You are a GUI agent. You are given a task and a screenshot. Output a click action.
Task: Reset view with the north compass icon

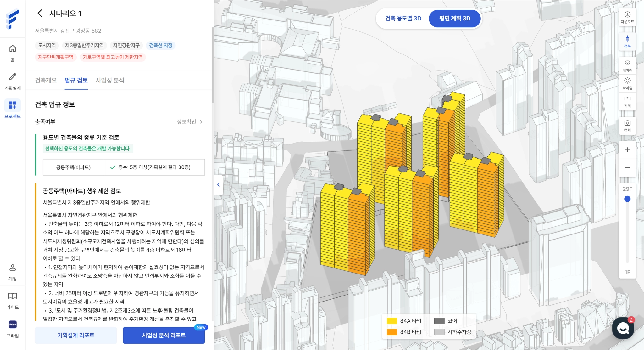pyautogui.click(x=627, y=41)
